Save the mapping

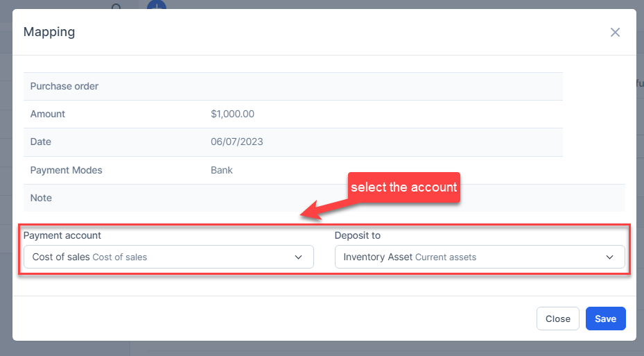point(605,319)
